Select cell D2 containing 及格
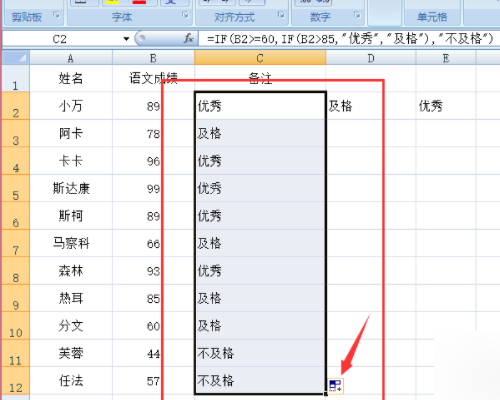Viewport: 500px width, 400px height. click(371, 106)
